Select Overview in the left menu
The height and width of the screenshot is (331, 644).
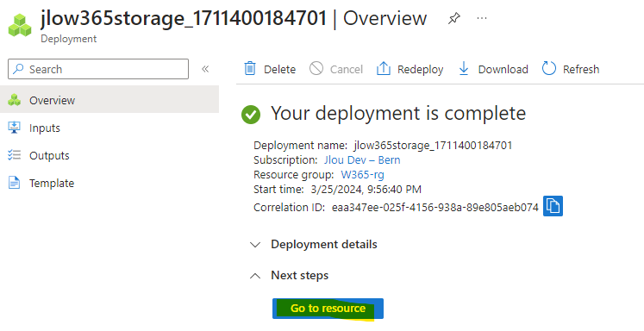pos(109,100)
